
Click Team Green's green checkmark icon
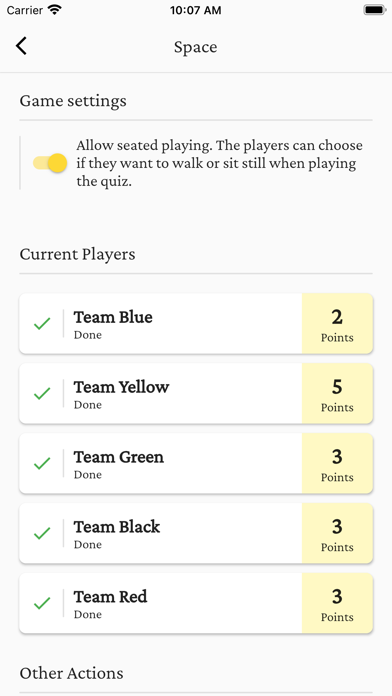(42, 463)
